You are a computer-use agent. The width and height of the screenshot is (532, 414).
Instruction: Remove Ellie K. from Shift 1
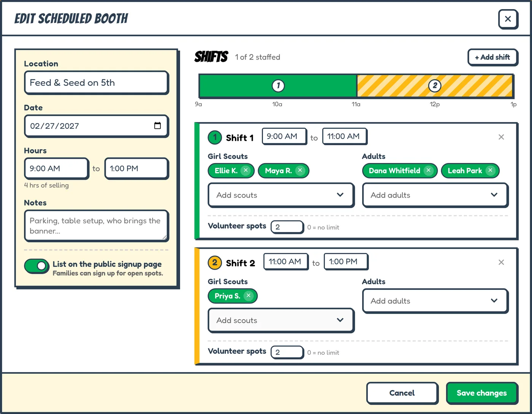pyautogui.click(x=246, y=170)
